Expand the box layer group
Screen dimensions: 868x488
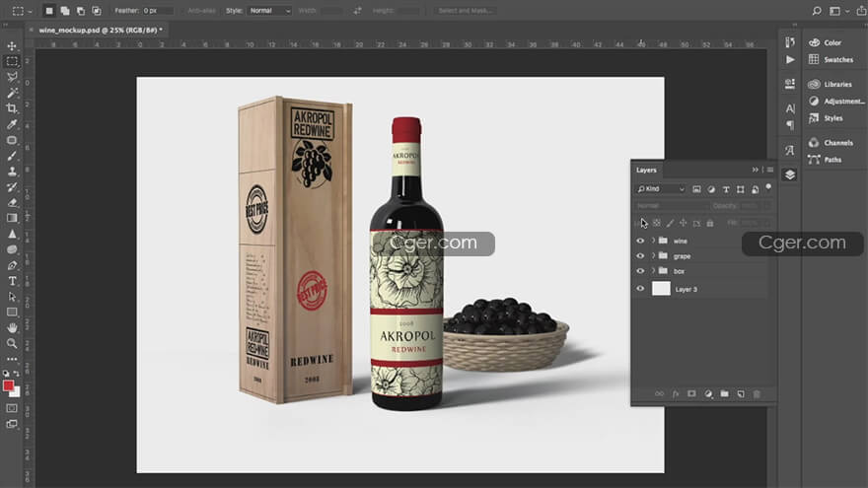click(653, 271)
